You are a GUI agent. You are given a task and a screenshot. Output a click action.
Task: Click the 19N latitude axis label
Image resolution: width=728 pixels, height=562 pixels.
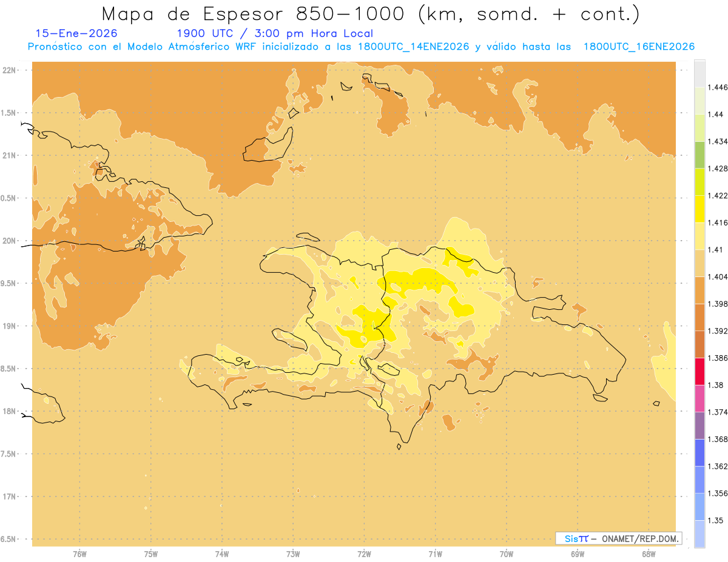pyautogui.click(x=9, y=326)
